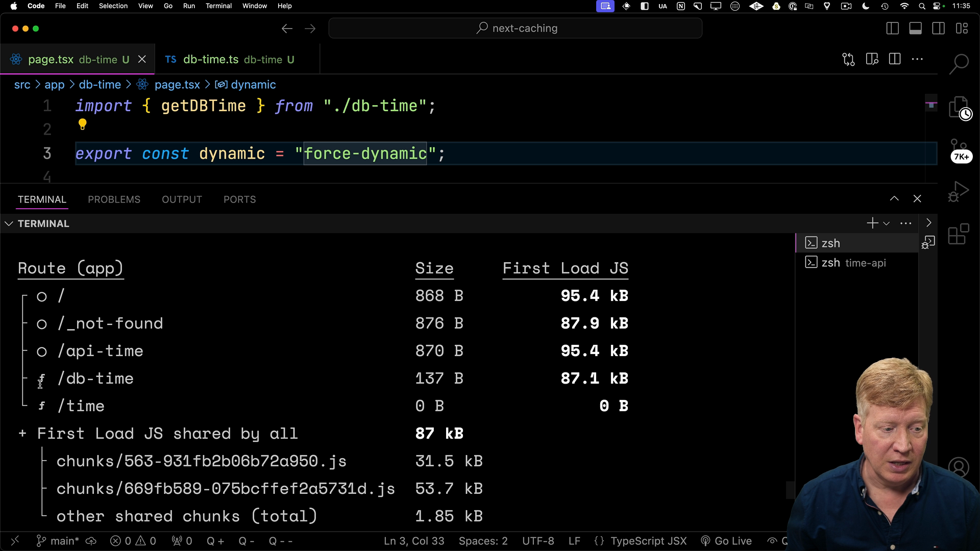Maximize the panel with the up chevron

(x=894, y=198)
